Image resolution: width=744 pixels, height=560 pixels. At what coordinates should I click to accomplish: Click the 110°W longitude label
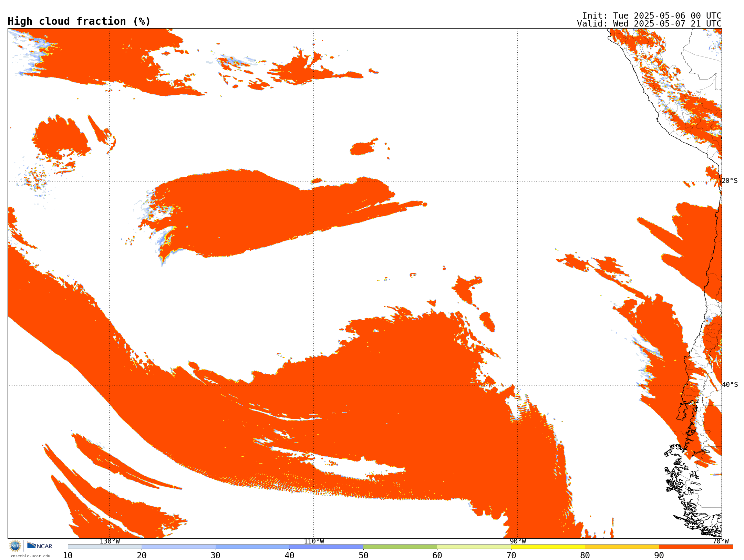pos(314,541)
